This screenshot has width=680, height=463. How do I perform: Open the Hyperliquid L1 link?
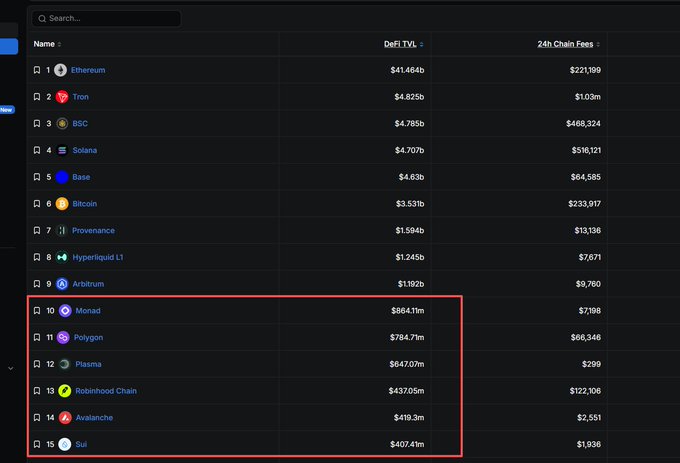98,258
